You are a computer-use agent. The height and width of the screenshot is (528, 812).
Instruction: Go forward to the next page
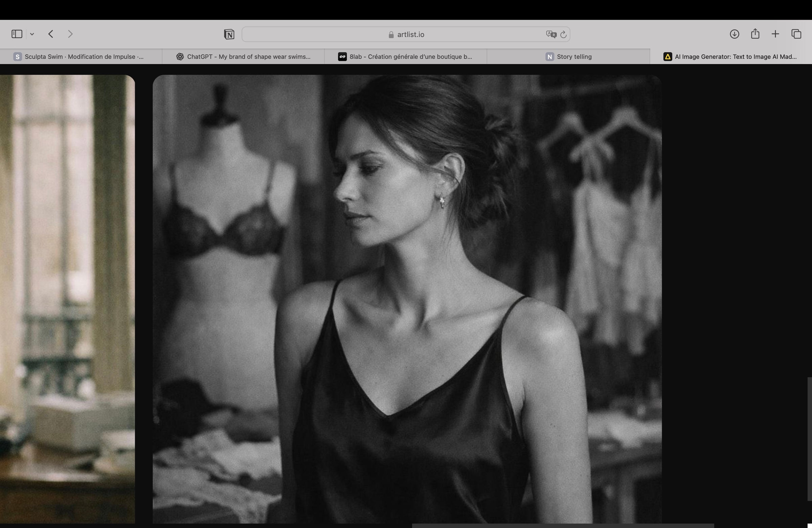[x=70, y=34]
